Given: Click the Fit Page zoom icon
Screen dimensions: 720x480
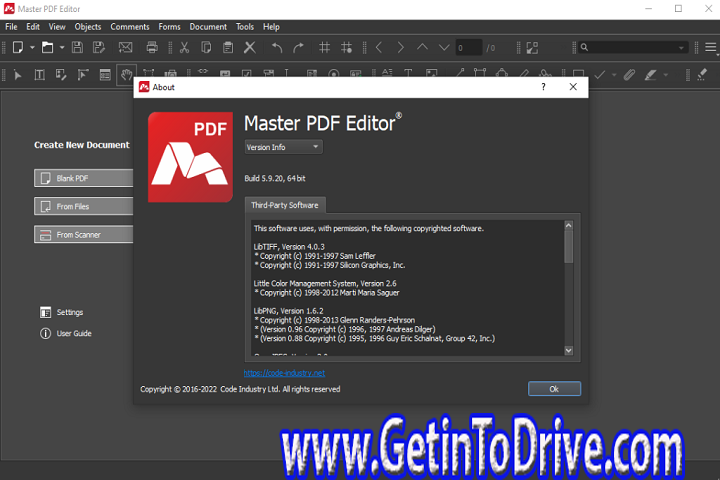Looking at the screenshot, I should coord(532,48).
